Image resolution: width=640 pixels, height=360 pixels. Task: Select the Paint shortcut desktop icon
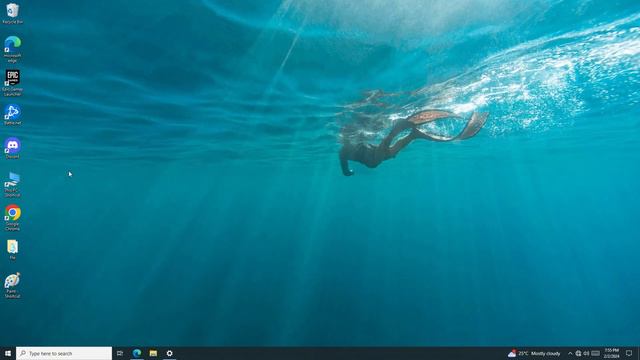click(x=13, y=286)
